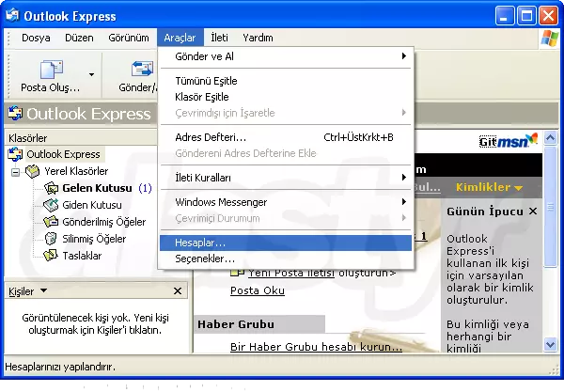564x392 pixels.
Task: Choose Tümünü Eşitle from the menu
Action: [286, 81]
